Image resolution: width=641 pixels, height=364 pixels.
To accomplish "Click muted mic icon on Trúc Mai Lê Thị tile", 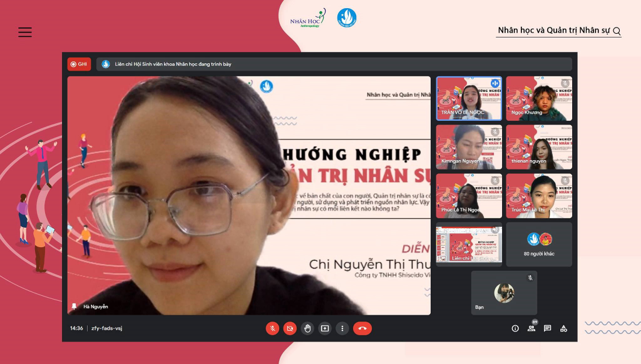I will tap(565, 181).
